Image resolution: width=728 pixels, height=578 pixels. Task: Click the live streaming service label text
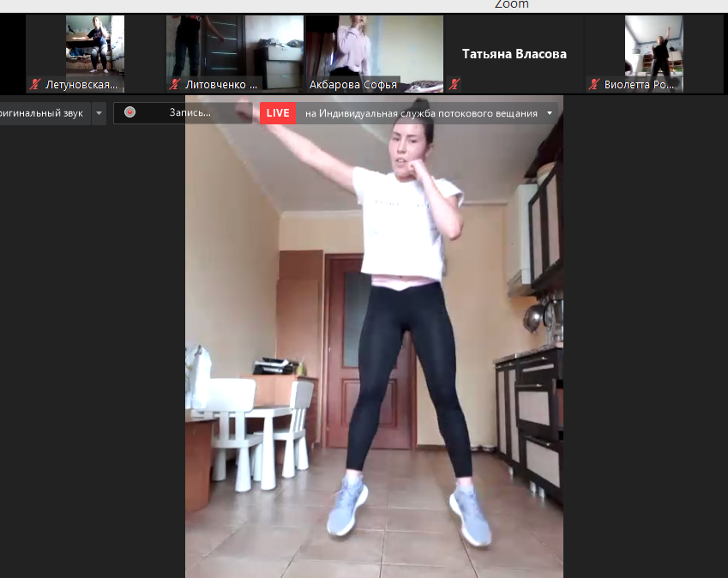(x=421, y=113)
